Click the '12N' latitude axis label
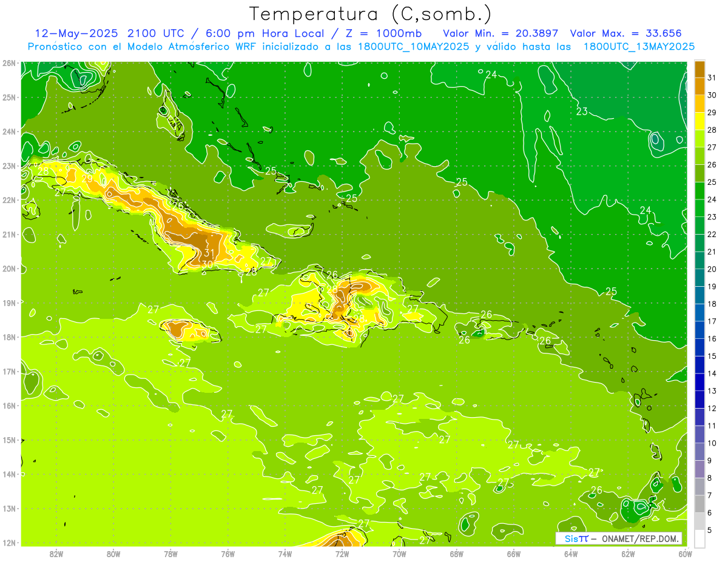 coord(8,543)
